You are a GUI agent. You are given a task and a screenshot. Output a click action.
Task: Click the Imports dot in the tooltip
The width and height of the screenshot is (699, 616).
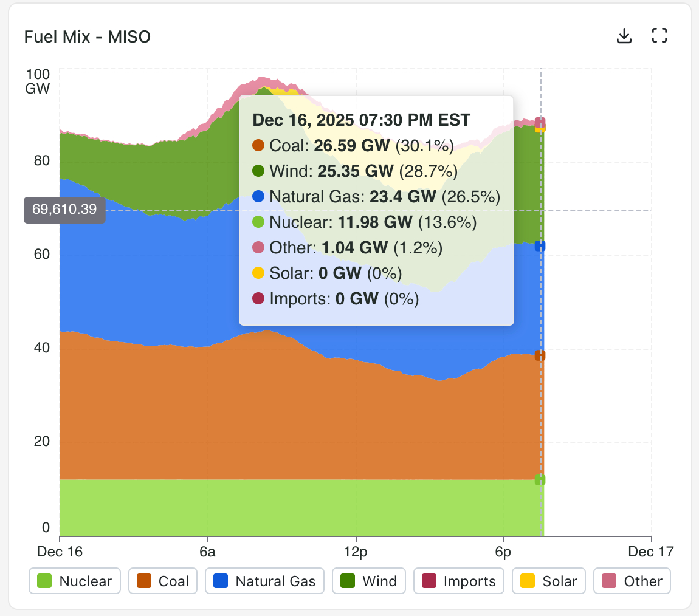pyautogui.click(x=258, y=298)
